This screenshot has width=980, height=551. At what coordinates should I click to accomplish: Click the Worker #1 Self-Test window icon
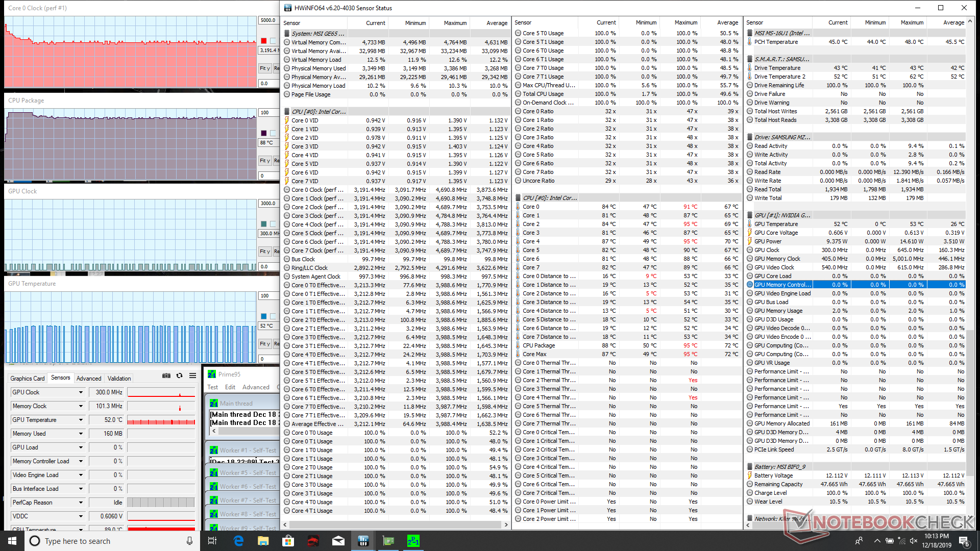click(214, 450)
